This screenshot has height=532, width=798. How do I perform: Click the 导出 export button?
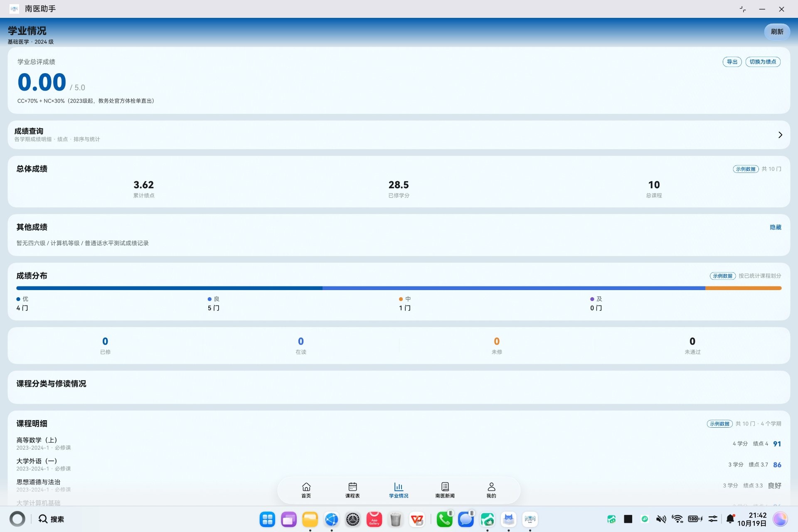(x=732, y=62)
